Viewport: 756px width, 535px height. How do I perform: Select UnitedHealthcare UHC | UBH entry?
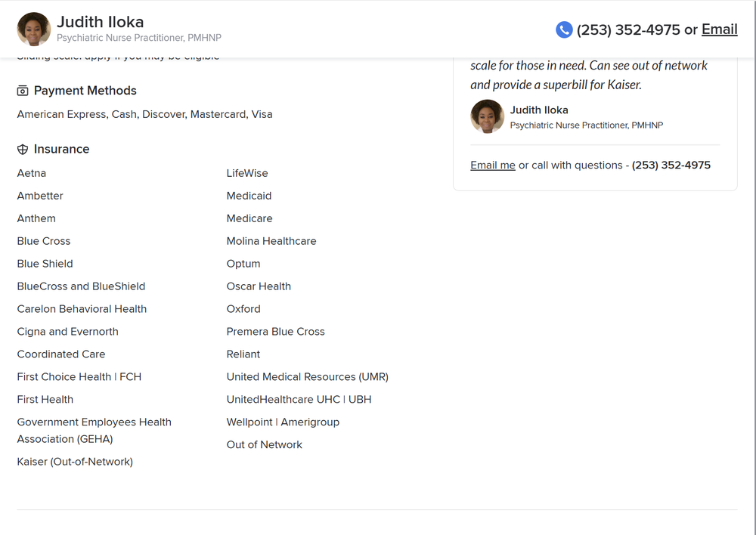point(299,400)
